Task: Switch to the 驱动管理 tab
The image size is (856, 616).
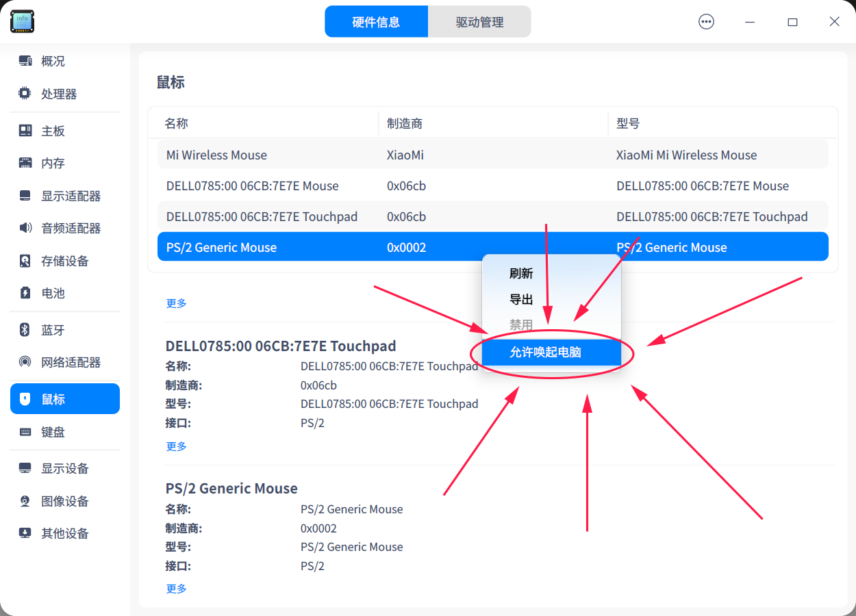Action: (x=479, y=21)
